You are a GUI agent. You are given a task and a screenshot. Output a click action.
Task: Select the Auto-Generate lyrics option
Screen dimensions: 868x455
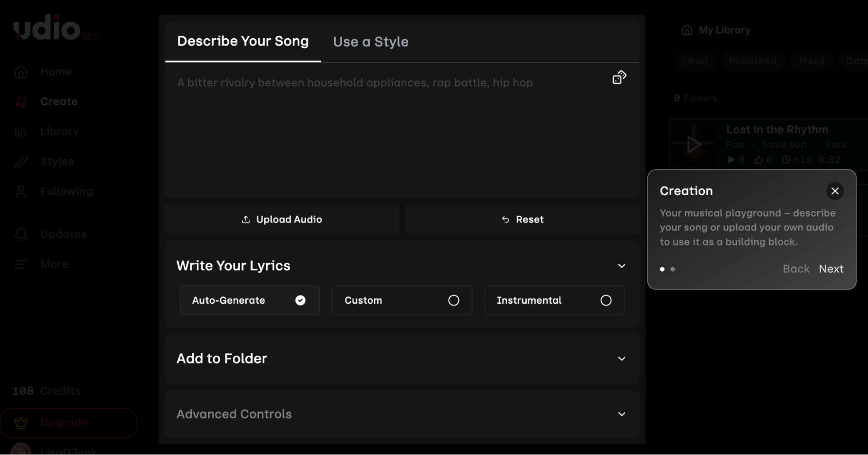click(249, 300)
